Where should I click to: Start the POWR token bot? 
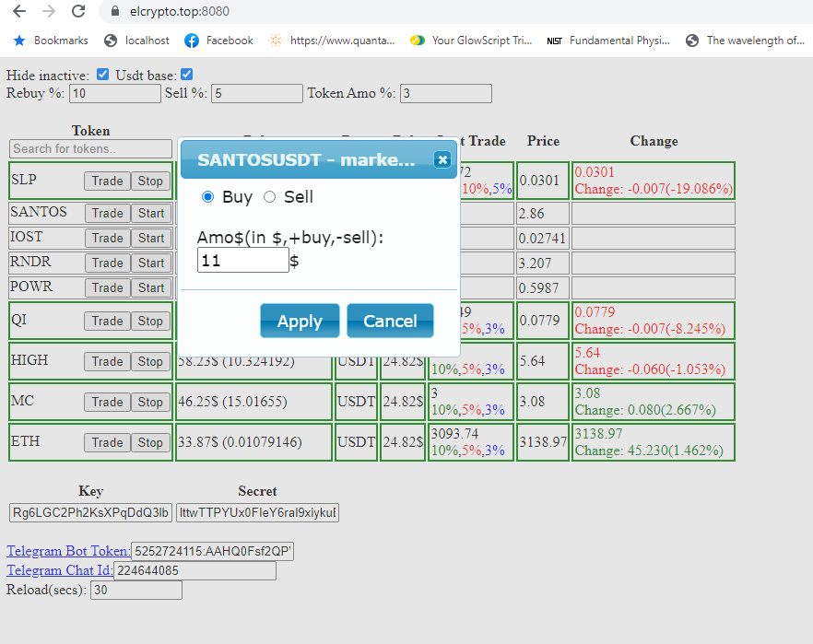[151, 287]
